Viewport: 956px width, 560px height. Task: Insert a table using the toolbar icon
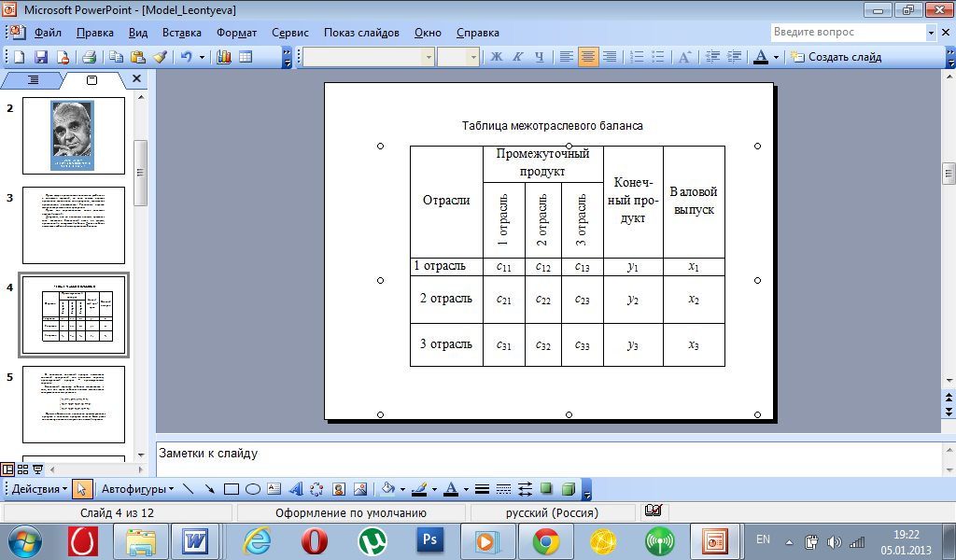(x=246, y=57)
